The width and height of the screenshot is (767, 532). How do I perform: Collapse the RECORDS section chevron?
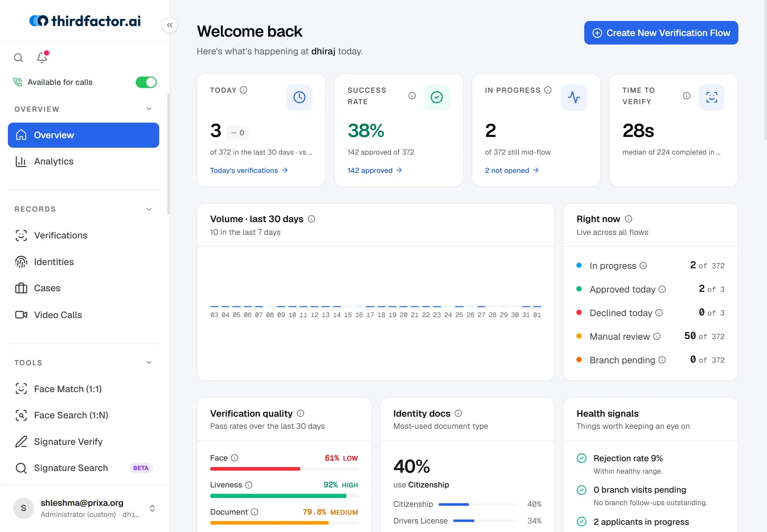149,209
